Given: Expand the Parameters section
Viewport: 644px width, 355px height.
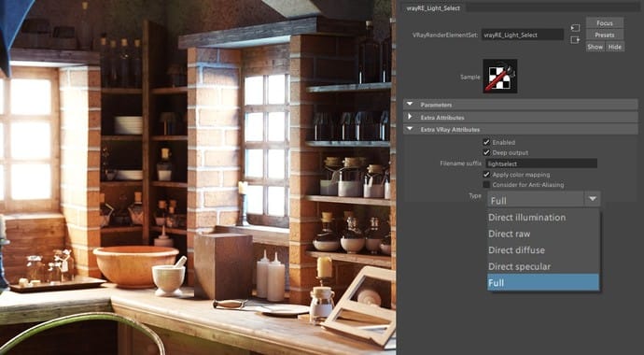Looking at the screenshot, I should pyautogui.click(x=521, y=105).
